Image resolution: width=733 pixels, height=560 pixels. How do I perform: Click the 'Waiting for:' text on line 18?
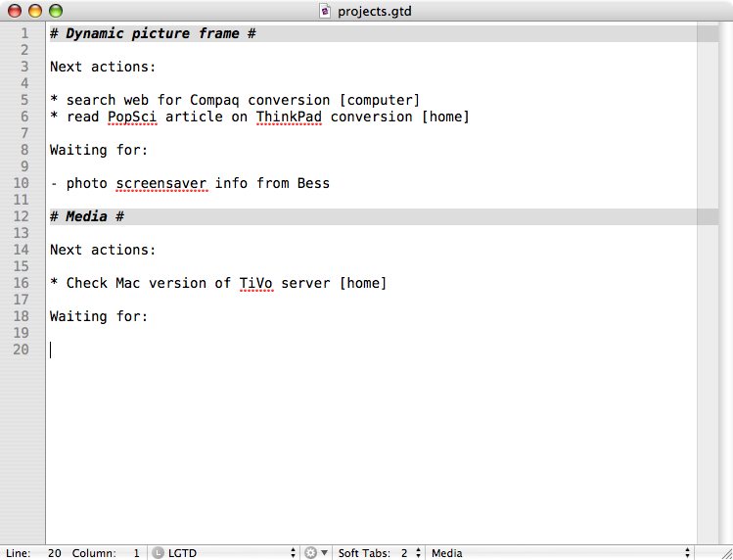click(x=99, y=317)
